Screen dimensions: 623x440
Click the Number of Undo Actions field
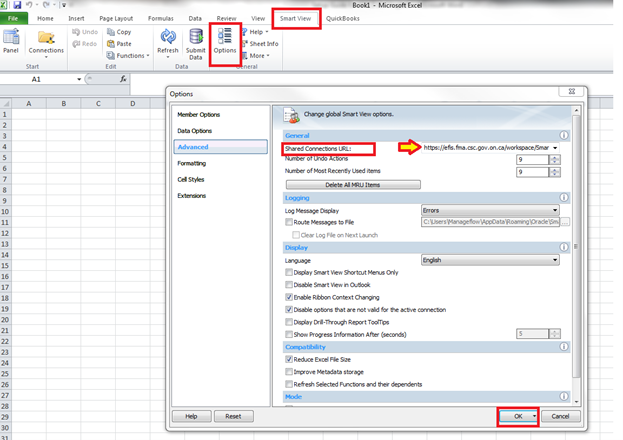530,160
